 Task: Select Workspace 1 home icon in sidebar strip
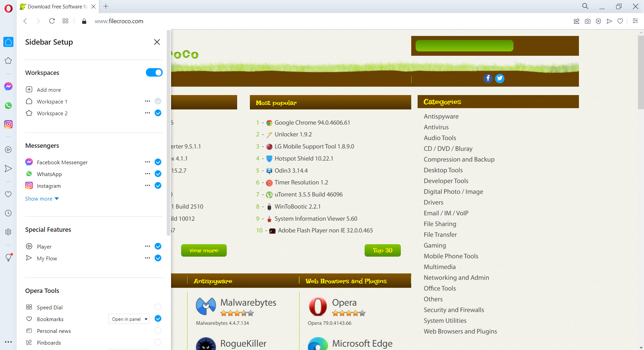[8, 42]
